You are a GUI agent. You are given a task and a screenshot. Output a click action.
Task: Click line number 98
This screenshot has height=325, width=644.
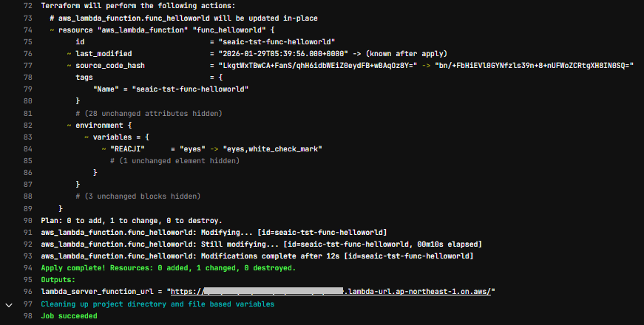point(28,316)
